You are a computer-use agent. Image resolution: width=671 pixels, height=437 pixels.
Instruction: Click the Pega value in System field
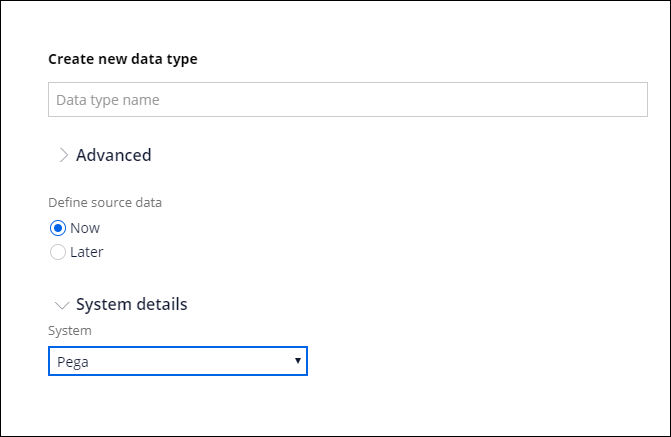[x=73, y=362]
